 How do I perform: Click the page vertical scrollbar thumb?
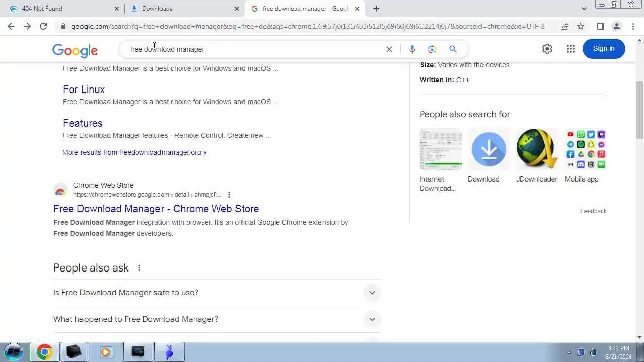639,110
